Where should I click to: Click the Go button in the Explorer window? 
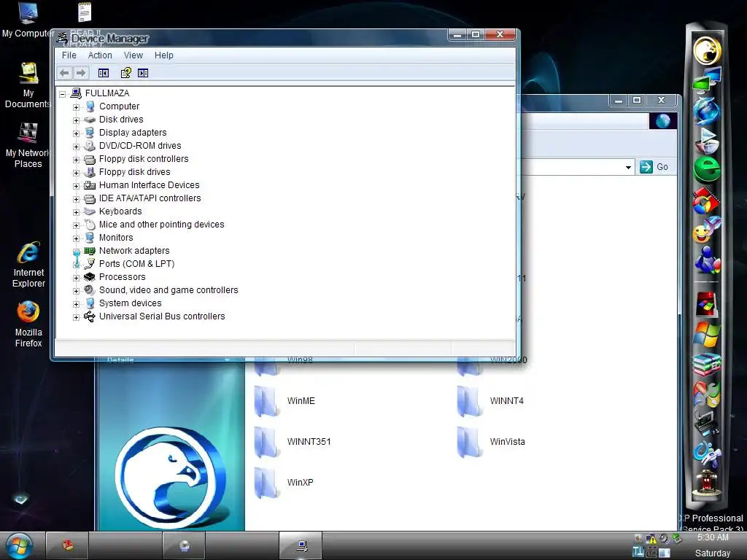click(x=654, y=167)
